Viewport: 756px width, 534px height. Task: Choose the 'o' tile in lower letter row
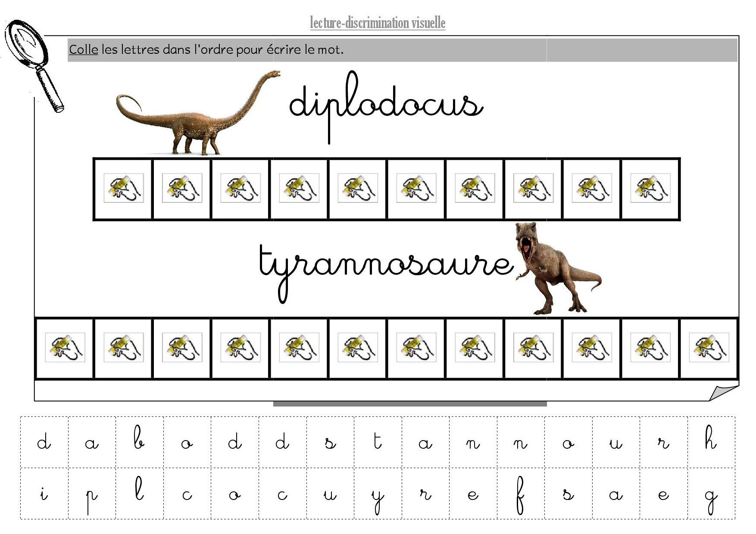coord(235,493)
